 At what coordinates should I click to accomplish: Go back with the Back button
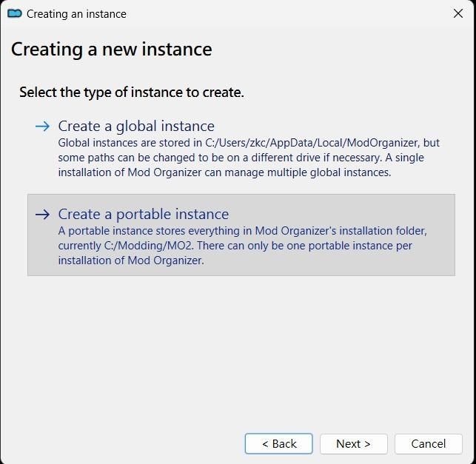278,443
